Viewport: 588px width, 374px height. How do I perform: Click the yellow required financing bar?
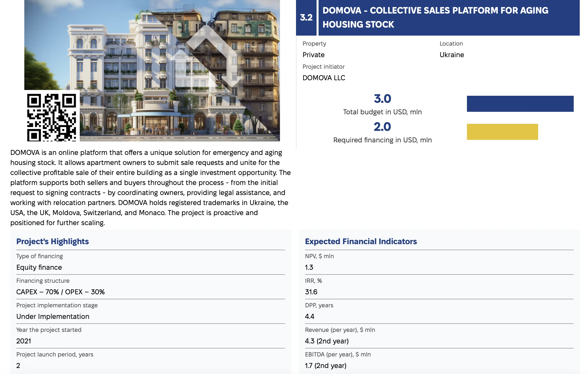point(502,132)
